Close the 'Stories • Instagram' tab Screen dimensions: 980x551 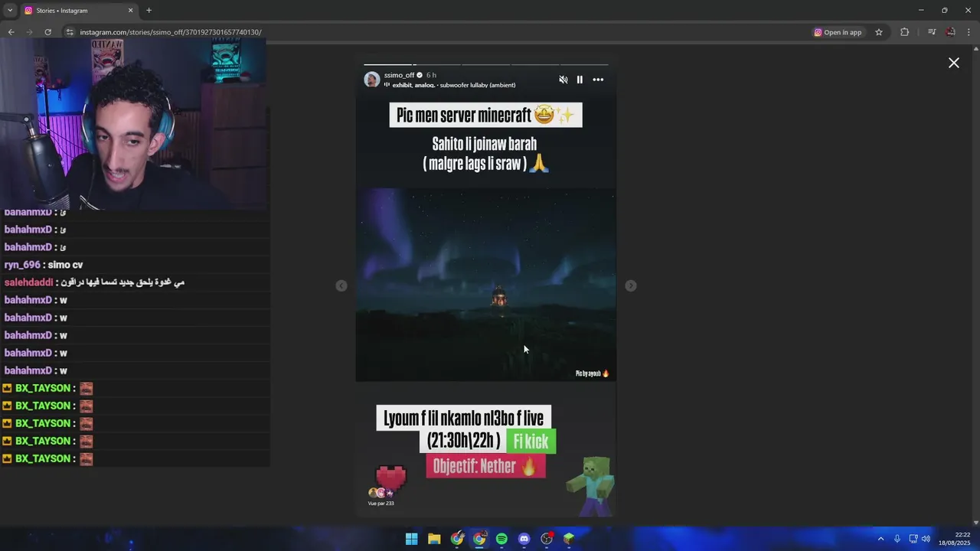click(130, 11)
